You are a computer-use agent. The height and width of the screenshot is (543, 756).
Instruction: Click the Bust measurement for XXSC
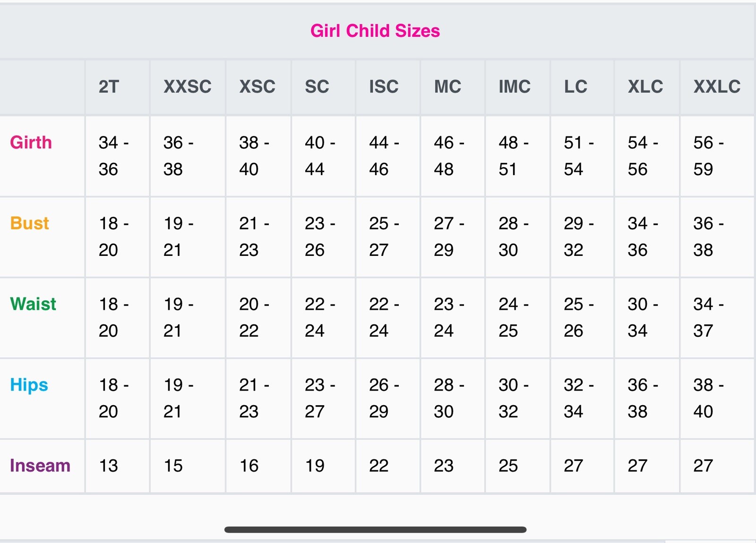click(178, 237)
